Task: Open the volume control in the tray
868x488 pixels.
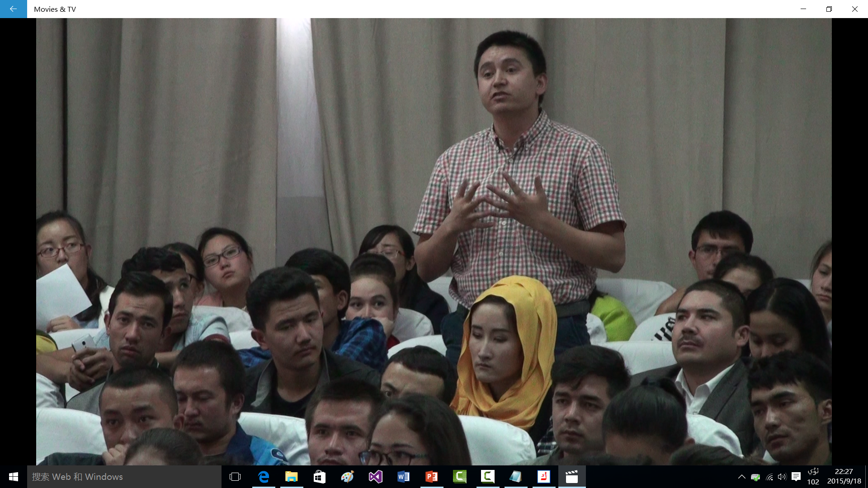Action: coord(782,477)
